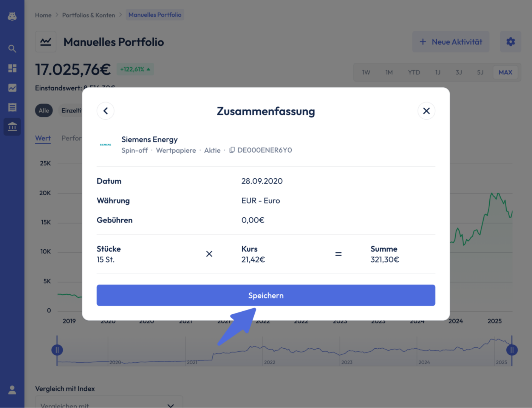Select the Alle filter chip
The height and width of the screenshot is (408, 532).
click(x=44, y=110)
